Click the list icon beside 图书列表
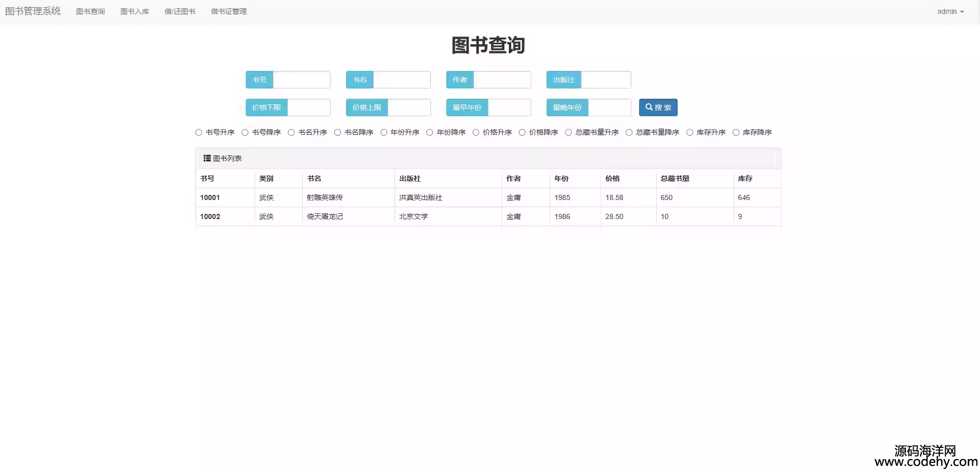The image size is (980, 472). point(207,158)
